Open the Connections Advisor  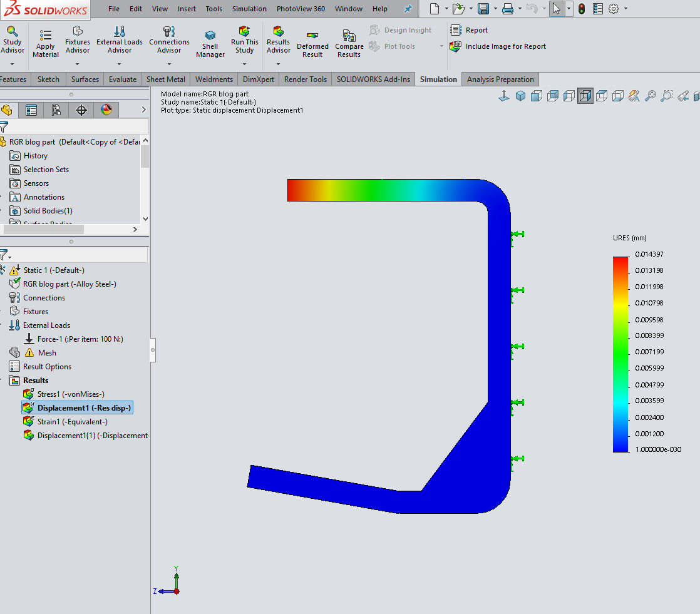coord(169,39)
